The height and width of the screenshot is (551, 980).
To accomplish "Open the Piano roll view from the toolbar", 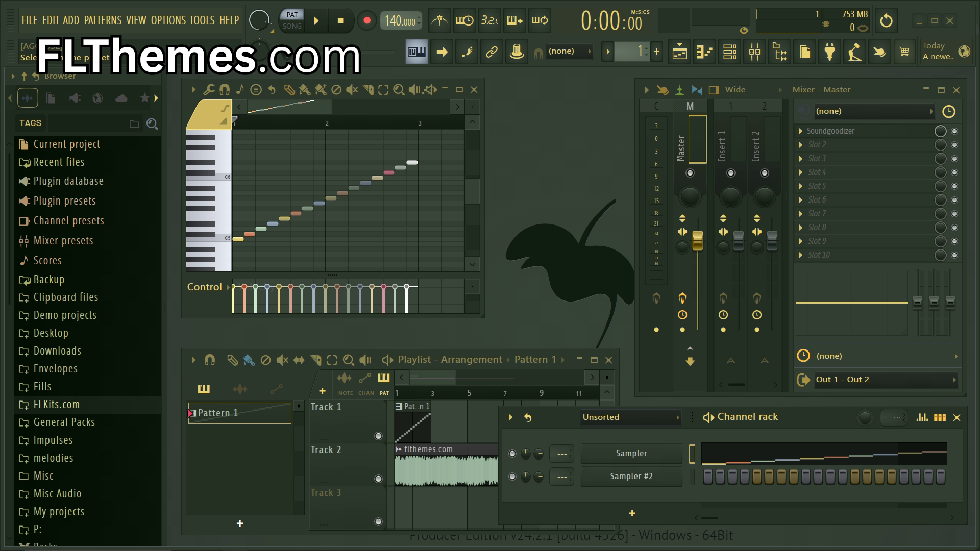I will 704,52.
